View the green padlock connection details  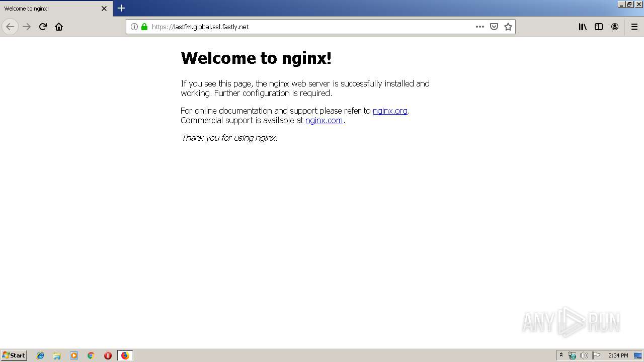[x=144, y=27]
